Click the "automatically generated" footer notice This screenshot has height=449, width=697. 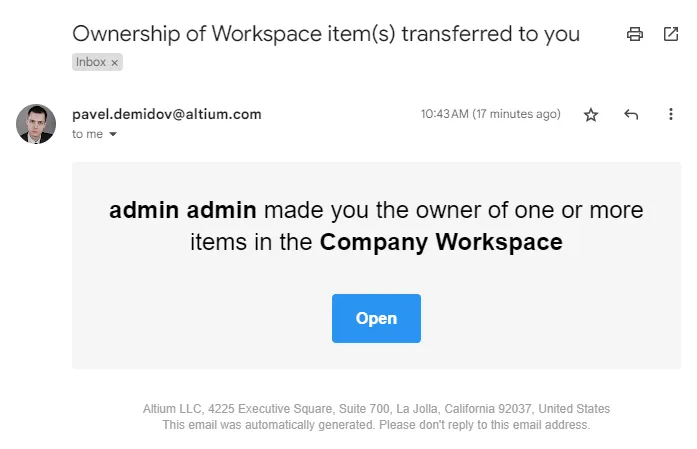pyautogui.click(x=376, y=425)
